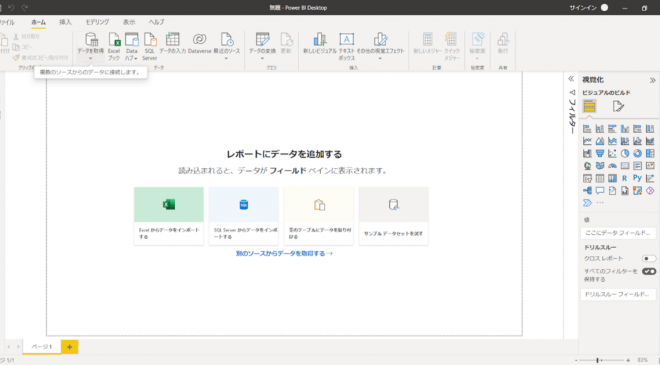
Task: Choose the scatter chart visual
Action: coord(612,153)
